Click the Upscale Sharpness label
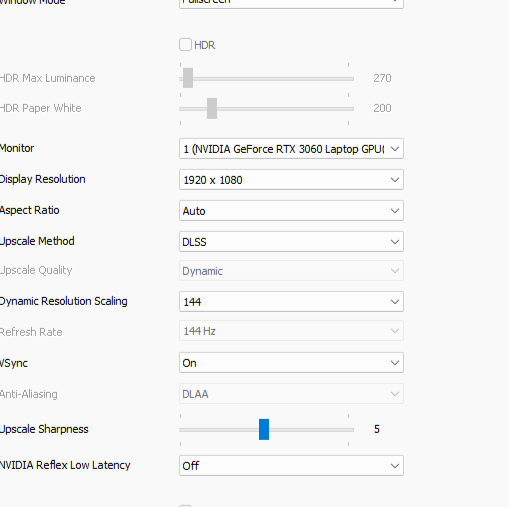 (x=44, y=429)
